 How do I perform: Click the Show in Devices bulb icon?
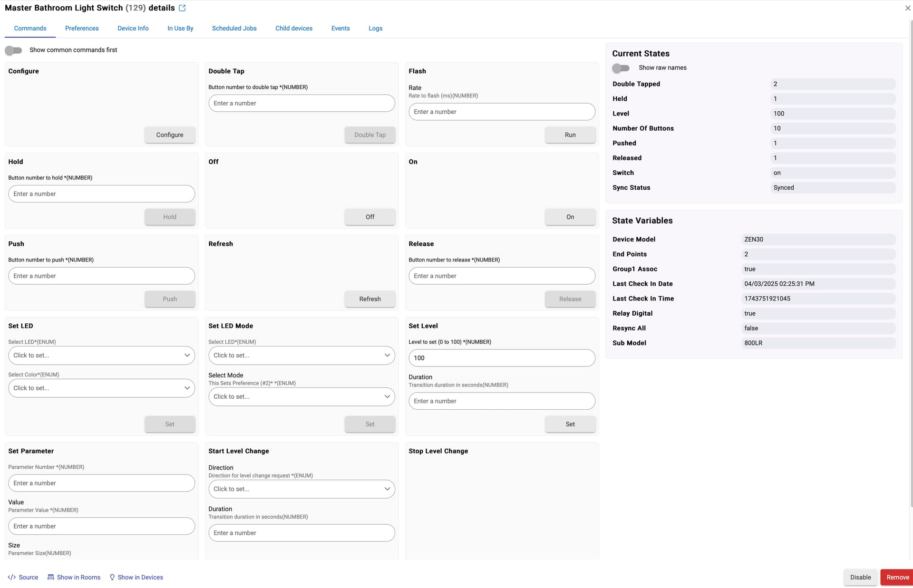coord(112,577)
